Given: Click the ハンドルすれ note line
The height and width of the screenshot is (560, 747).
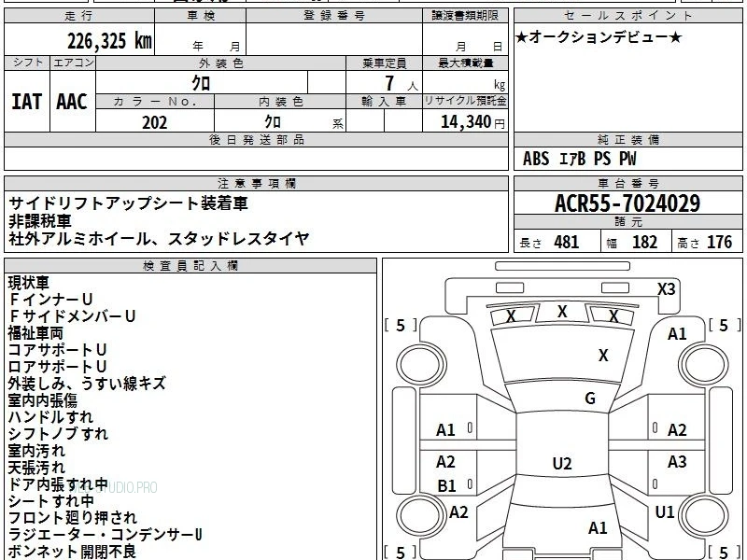Looking at the screenshot, I should [x=50, y=416].
